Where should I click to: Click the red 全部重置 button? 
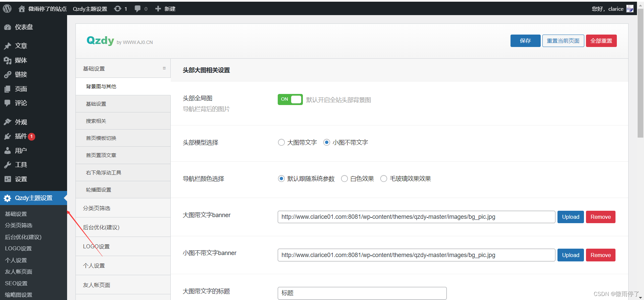click(601, 41)
